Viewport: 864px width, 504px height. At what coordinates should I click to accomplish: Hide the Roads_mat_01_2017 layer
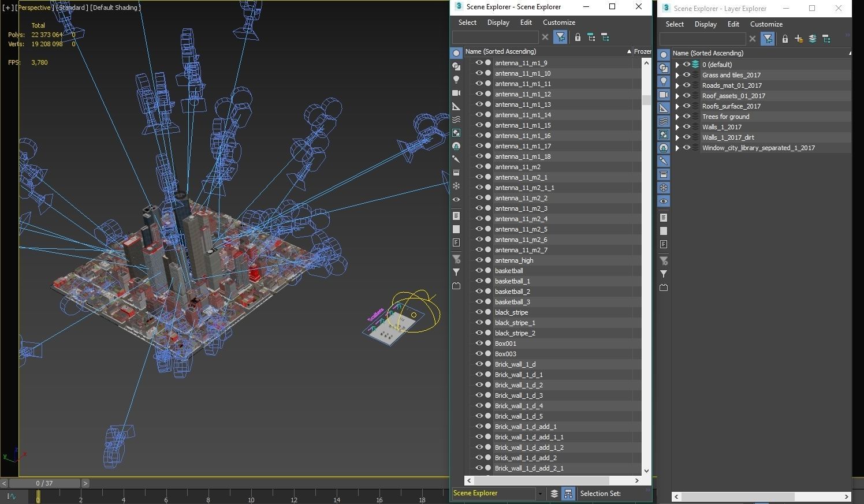tap(687, 85)
